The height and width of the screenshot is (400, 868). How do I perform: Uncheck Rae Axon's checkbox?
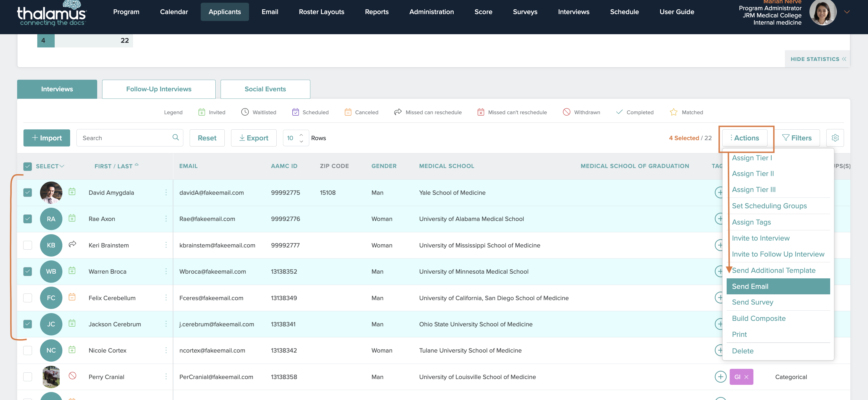[x=28, y=218]
